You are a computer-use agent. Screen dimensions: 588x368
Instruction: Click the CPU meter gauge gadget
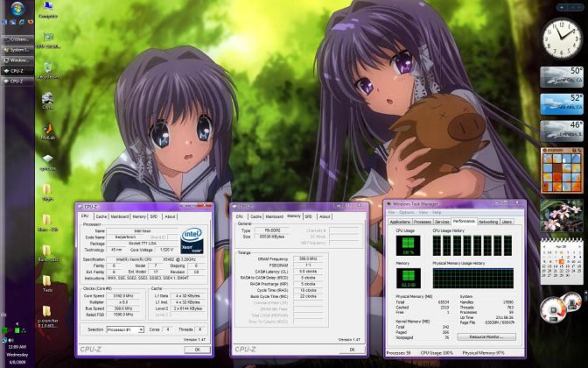click(556, 309)
